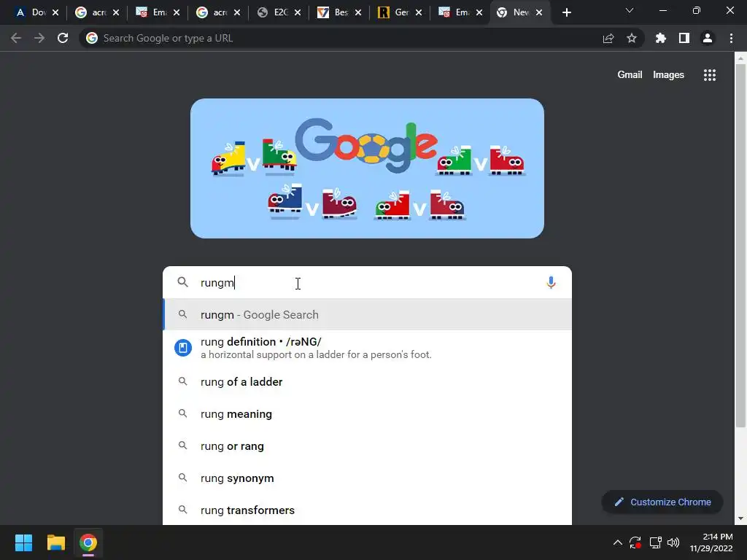Click the page vertical scrollbar thumb
The image size is (747, 560).
(x=740, y=245)
